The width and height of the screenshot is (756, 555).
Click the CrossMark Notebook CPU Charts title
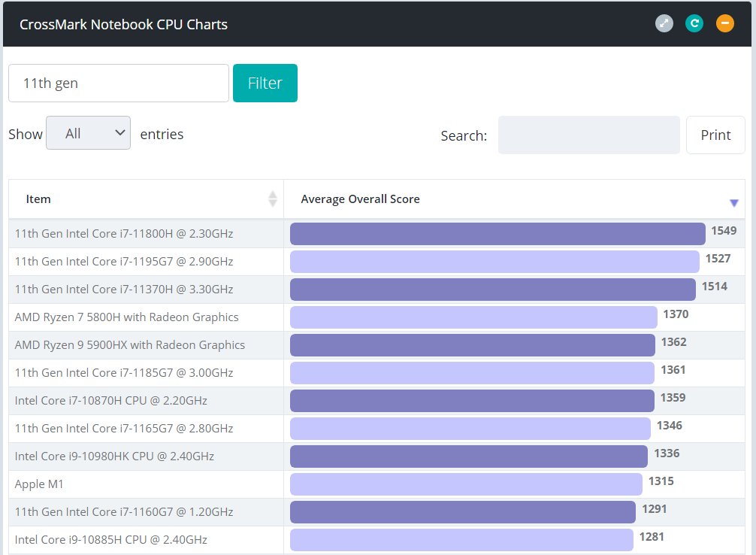pos(123,25)
